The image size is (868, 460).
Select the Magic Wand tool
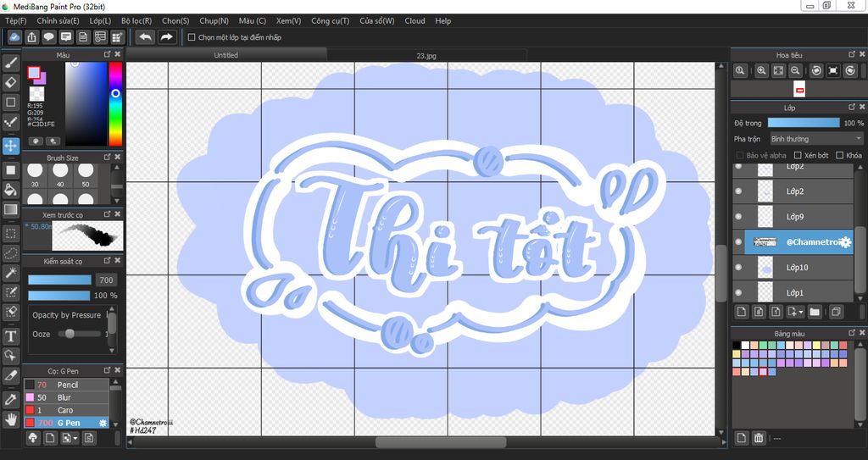click(10, 273)
